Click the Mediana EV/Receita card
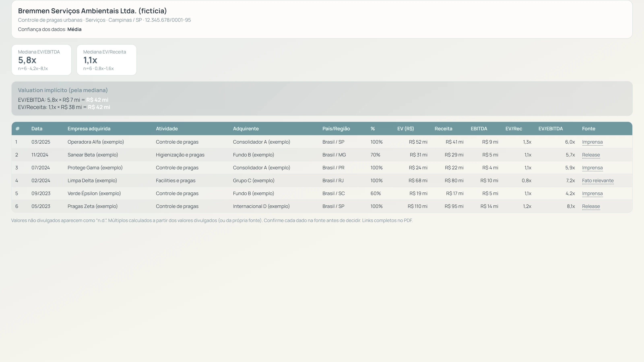644x362 pixels. pyautogui.click(x=107, y=60)
